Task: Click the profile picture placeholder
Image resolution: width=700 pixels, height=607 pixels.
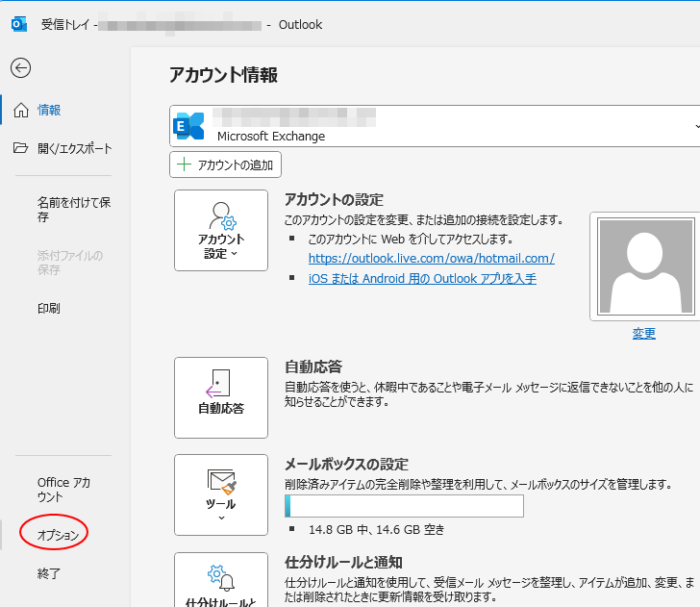Action: (x=643, y=267)
